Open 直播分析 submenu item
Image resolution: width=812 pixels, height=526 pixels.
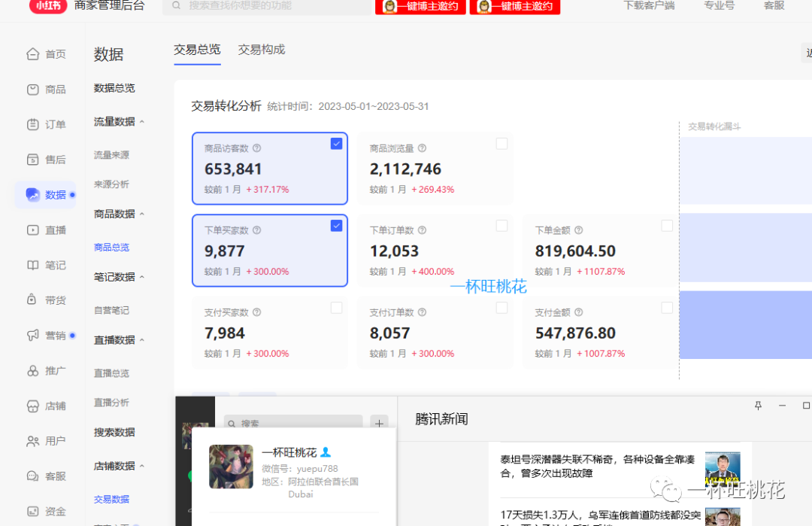tap(111, 403)
